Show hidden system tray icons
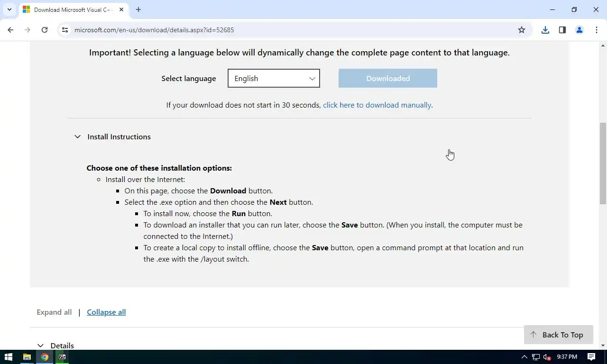 [524, 357]
